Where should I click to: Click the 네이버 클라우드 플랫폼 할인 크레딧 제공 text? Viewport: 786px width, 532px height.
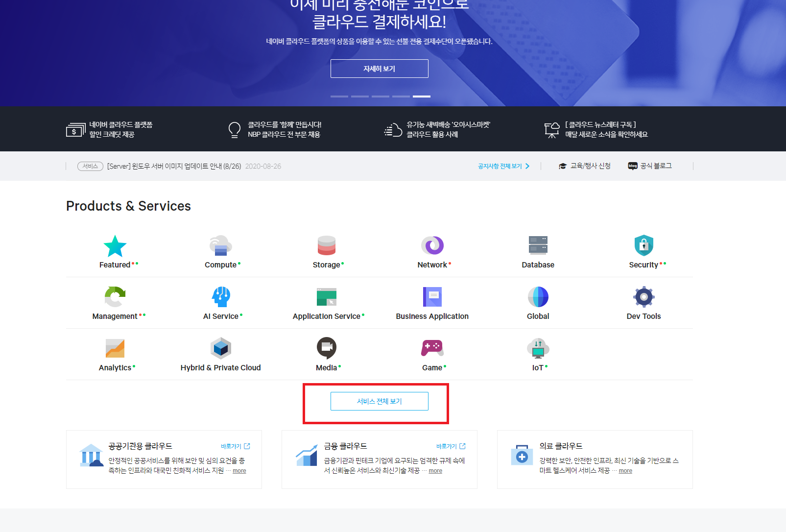click(121, 130)
